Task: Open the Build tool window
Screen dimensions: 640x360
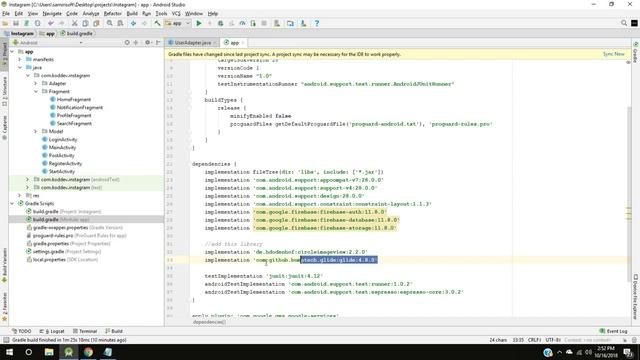Action: tap(114, 331)
